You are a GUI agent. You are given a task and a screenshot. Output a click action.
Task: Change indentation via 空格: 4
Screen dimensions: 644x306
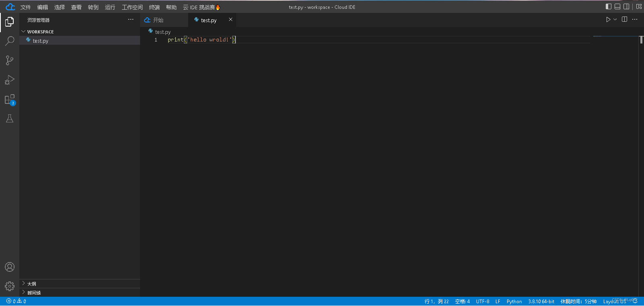pos(462,301)
